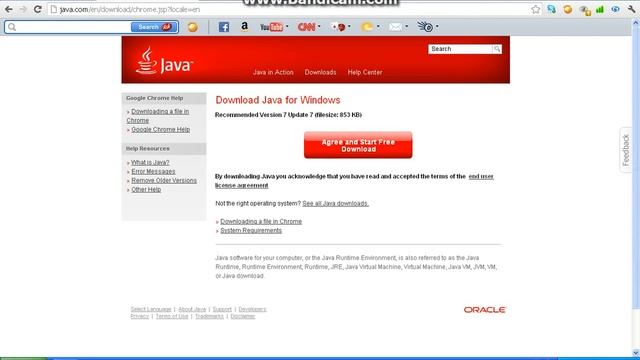Viewport: 640px width, 360px height.
Task: Expand radio toolbar dropdown arrow
Action: (x=437, y=27)
